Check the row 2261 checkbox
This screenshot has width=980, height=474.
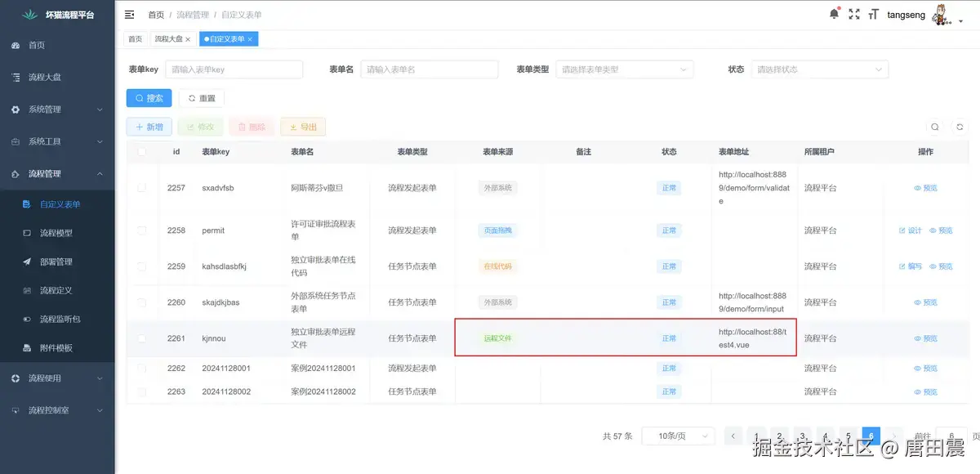pos(142,338)
